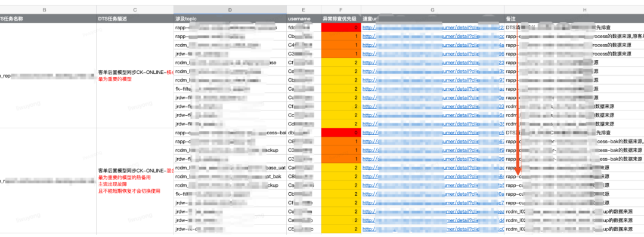Select column C header

135,10
